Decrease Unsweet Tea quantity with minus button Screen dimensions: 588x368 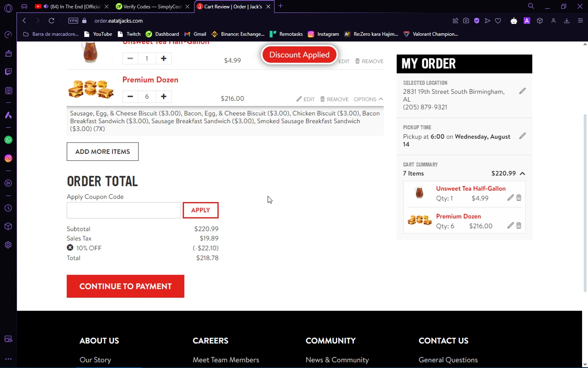(130, 58)
